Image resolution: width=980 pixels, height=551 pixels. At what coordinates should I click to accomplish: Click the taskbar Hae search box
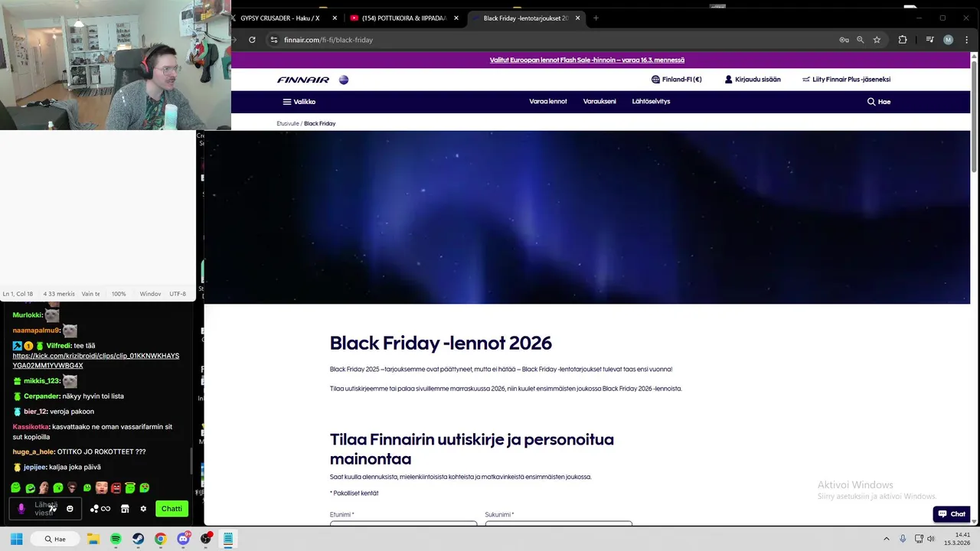point(55,539)
